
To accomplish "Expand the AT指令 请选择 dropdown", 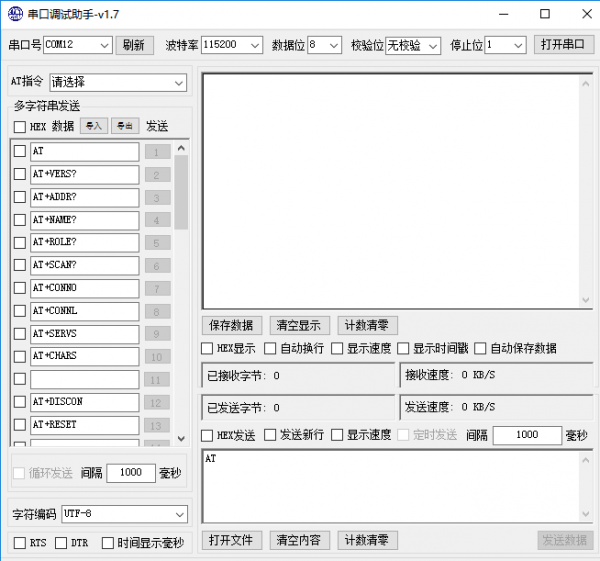I will pos(118,82).
